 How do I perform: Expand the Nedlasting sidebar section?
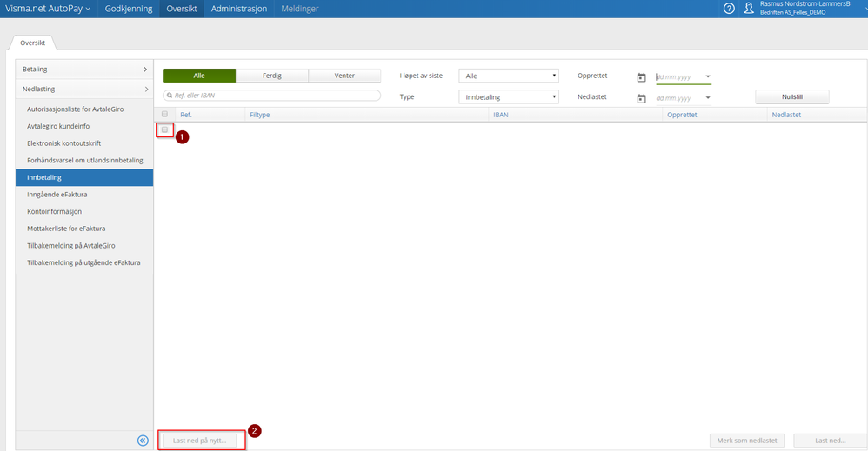pyautogui.click(x=84, y=90)
